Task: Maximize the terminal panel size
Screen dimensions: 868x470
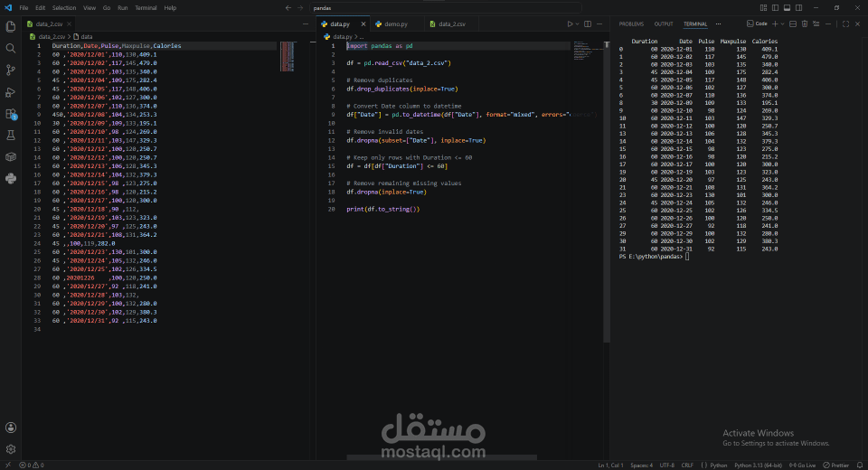Action: tap(845, 23)
